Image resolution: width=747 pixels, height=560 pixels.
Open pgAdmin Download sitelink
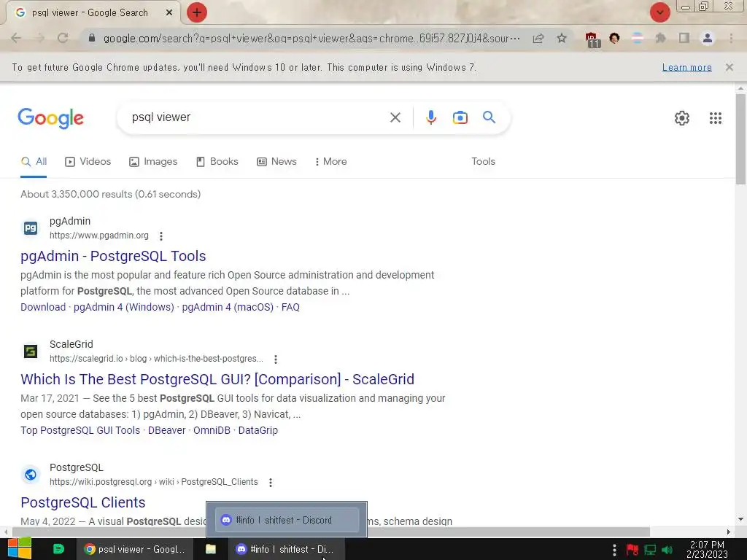click(43, 307)
